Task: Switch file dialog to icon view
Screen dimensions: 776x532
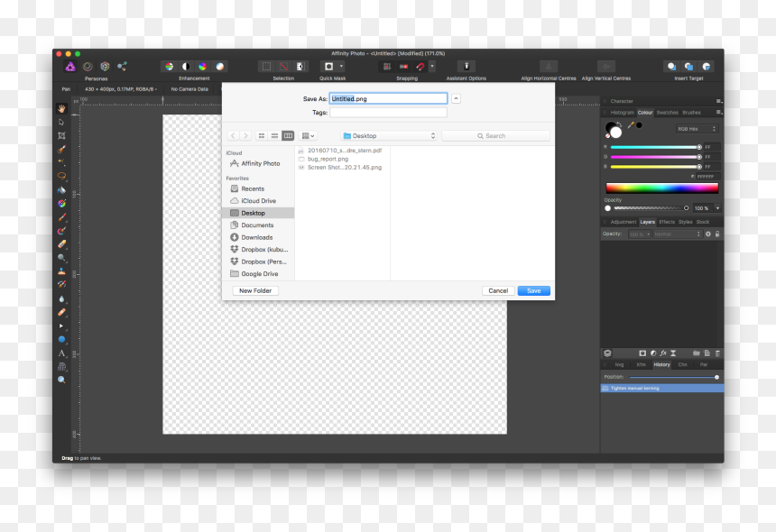Action: click(x=262, y=135)
